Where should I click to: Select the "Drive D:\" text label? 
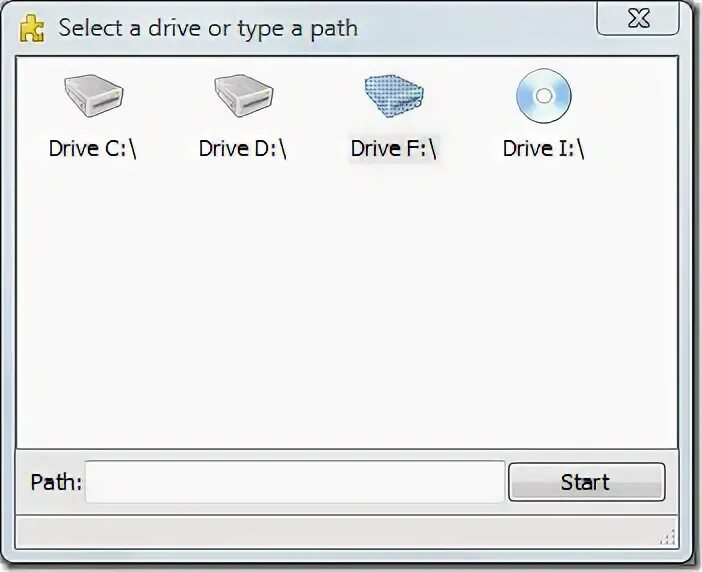pos(243,149)
